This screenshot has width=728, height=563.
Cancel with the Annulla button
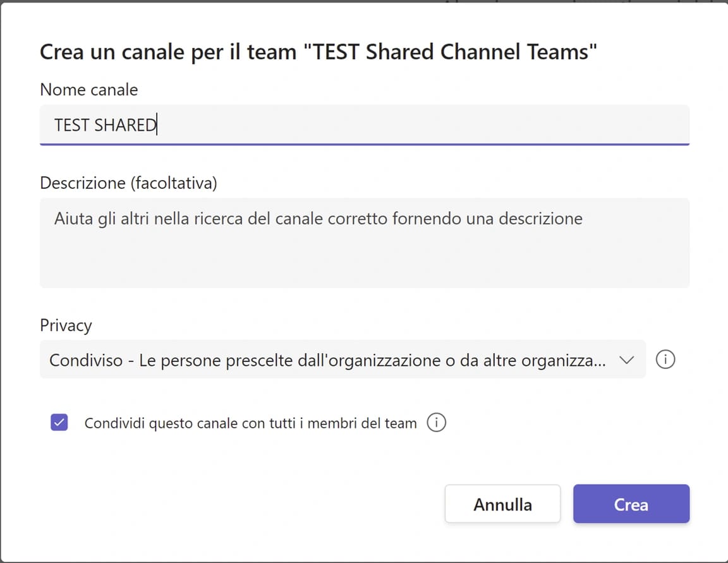point(502,504)
